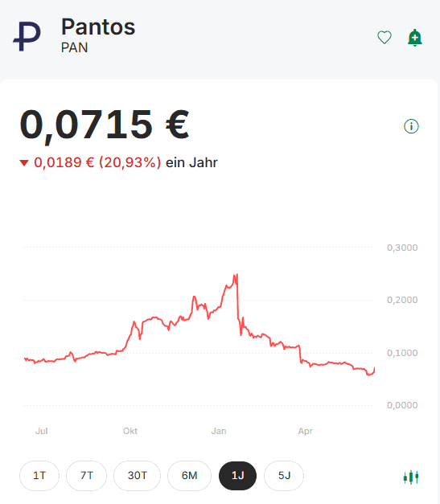This screenshot has width=440, height=504.
Task: Select the 30T time range
Action: (x=137, y=475)
